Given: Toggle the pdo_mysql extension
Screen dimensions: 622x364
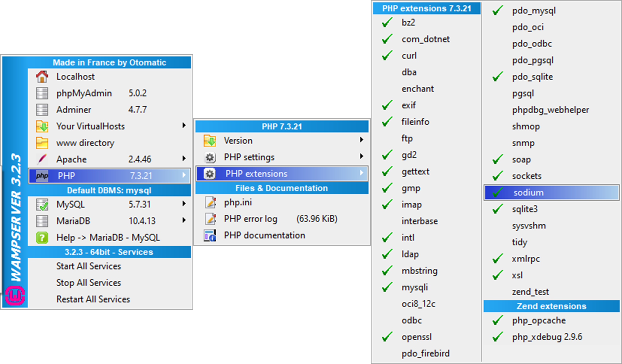Looking at the screenshot, I should (551, 11).
